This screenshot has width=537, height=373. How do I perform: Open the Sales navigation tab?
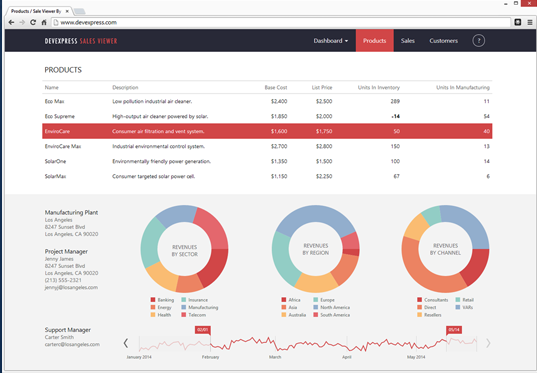408,41
